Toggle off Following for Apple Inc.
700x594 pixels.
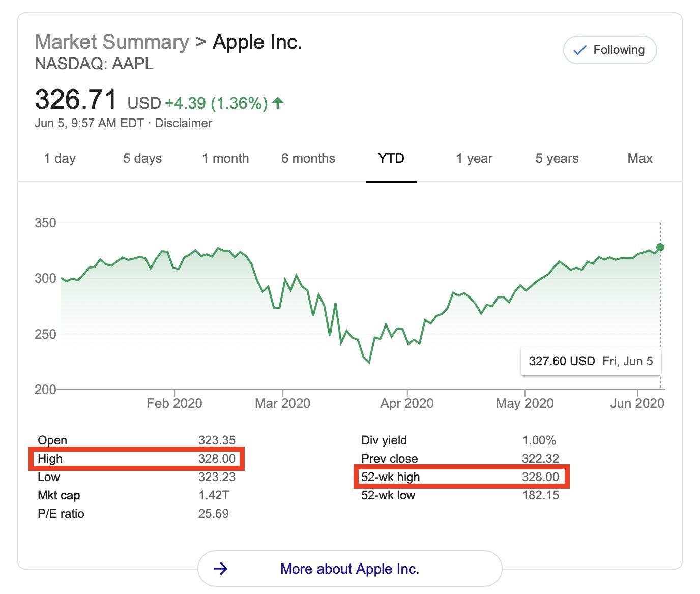coord(609,50)
